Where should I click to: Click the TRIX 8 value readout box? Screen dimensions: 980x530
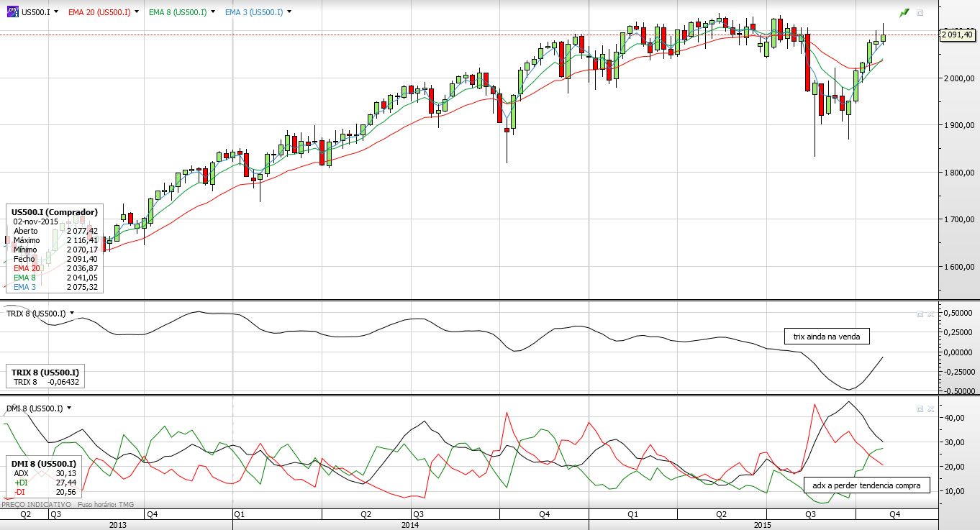pos(45,377)
